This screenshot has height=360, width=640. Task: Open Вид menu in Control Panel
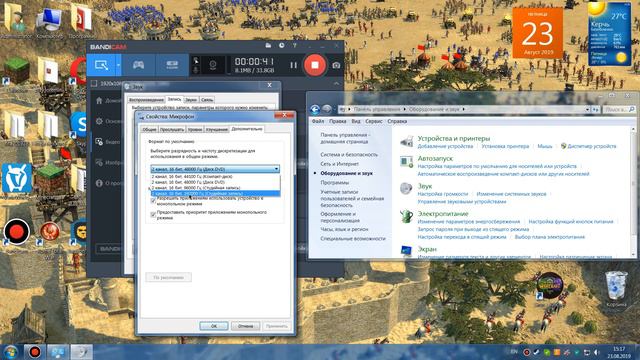[356, 121]
